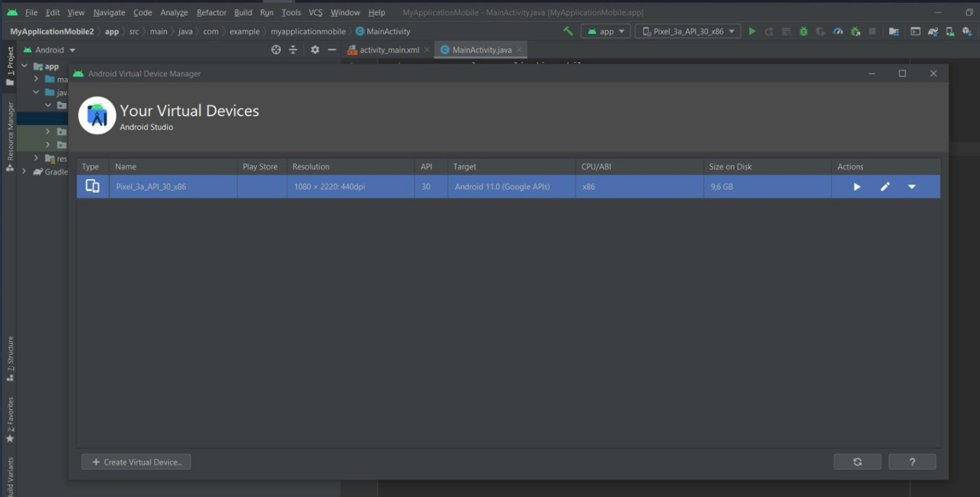Screen dimensions: 980x497
Task: Open the app run configuration dropdown
Action: point(605,31)
